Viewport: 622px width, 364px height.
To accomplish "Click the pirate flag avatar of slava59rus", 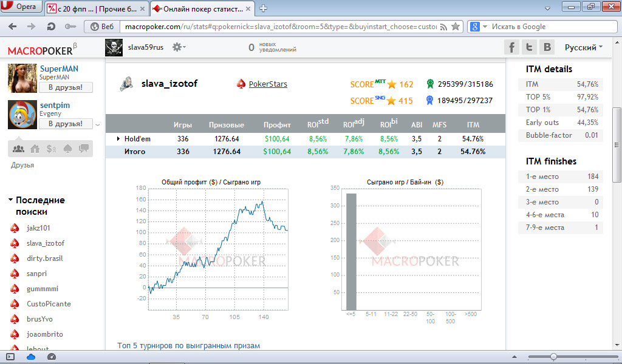I will [x=114, y=47].
